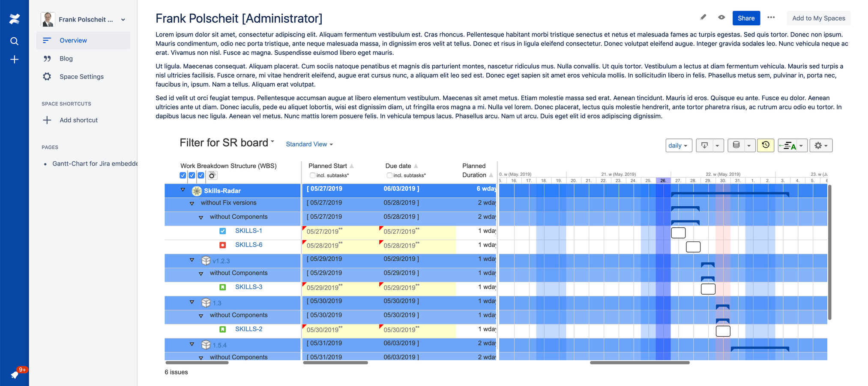Select the SKILLS-1 Gantt bar
Screen dimensions: 868x386
[678, 233]
